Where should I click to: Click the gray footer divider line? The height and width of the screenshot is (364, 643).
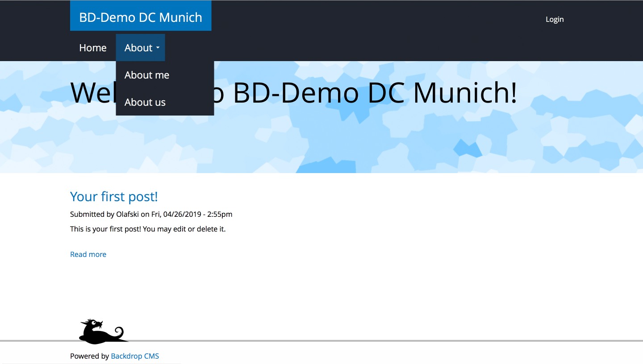click(x=357, y=341)
